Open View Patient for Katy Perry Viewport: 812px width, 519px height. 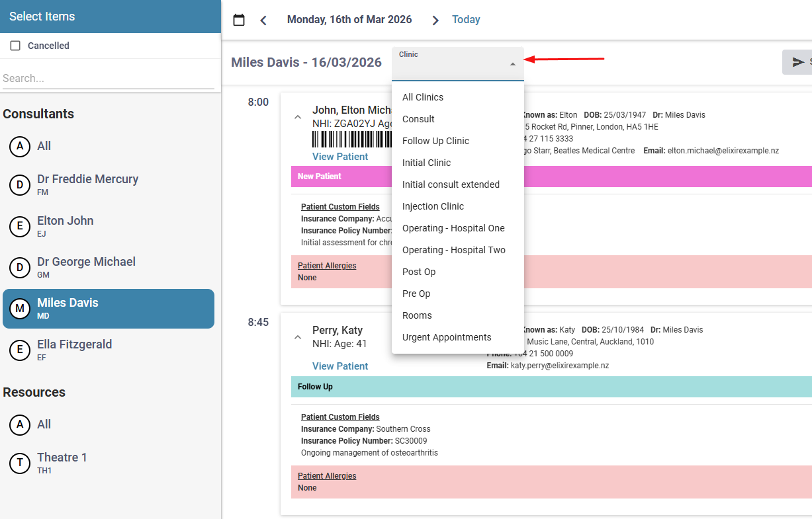(x=340, y=366)
